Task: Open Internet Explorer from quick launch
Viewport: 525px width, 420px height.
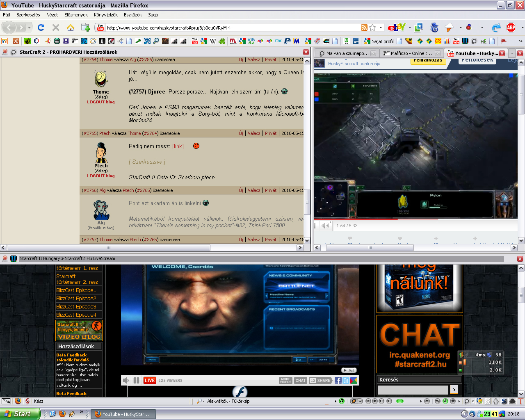Action: [x=52, y=414]
